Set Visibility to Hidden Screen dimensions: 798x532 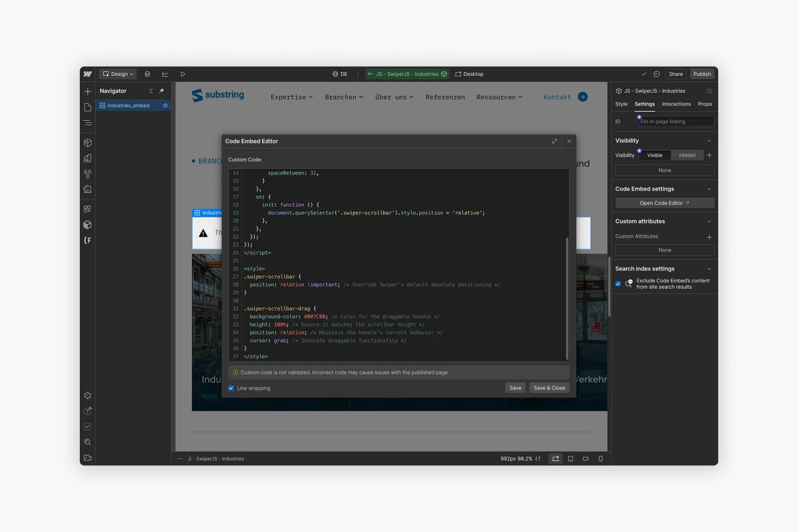tap(687, 155)
